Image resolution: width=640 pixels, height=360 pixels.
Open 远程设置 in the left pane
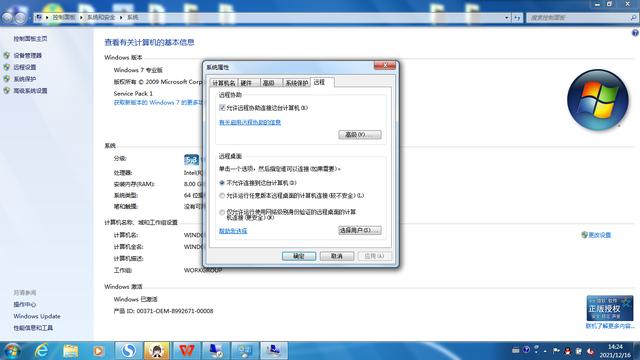[24, 67]
